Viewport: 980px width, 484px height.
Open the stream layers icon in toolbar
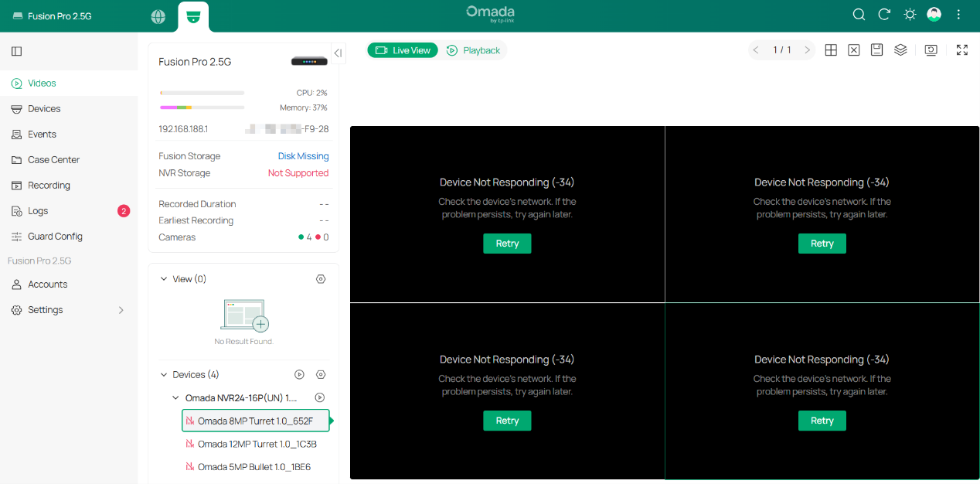pos(900,50)
